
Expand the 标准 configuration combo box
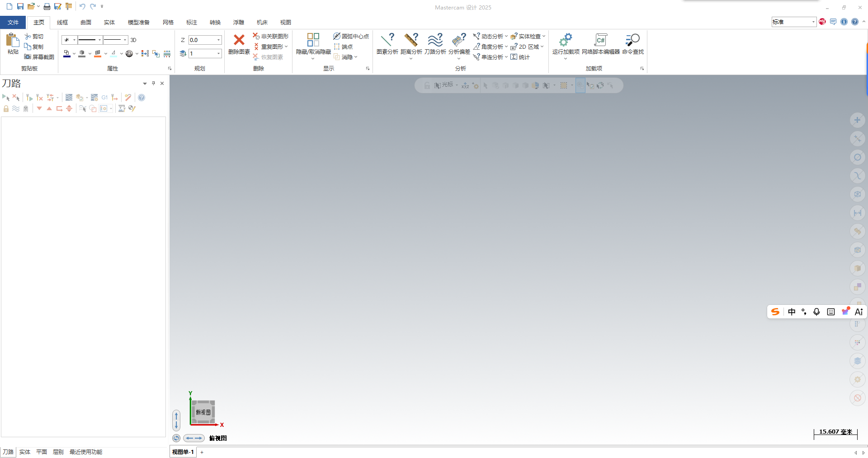pos(813,22)
